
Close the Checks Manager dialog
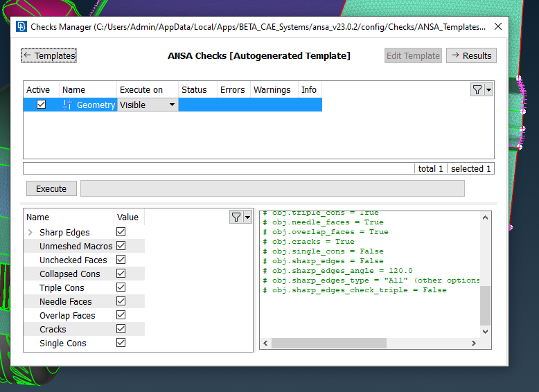(497, 26)
